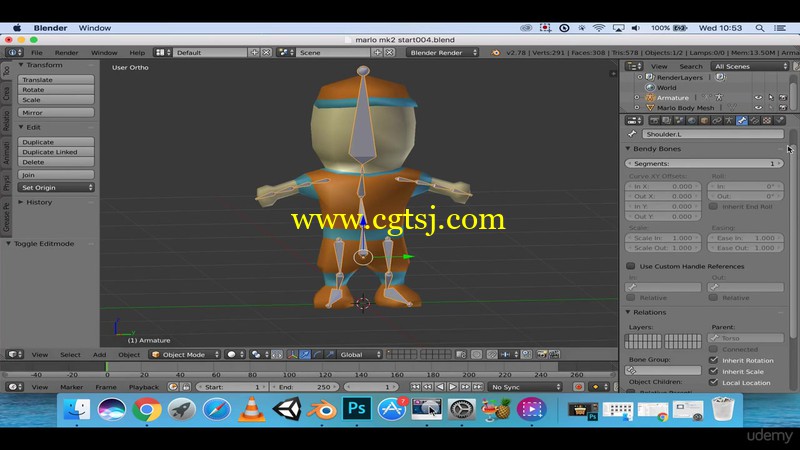Play the timeline animation forward
Image resolution: width=800 pixels, height=450 pixels.
point(452,387)
